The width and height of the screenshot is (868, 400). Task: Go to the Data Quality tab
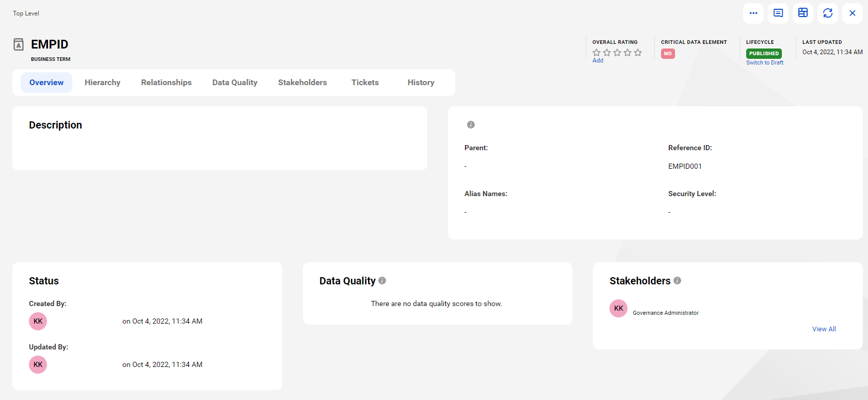pyautogui.click(x=235, y=83)
